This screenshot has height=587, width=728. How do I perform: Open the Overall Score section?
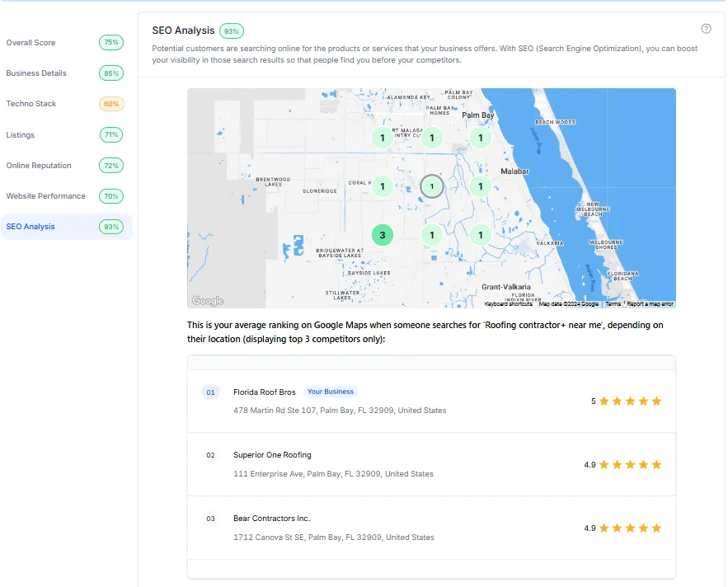[x=65, y=43]
